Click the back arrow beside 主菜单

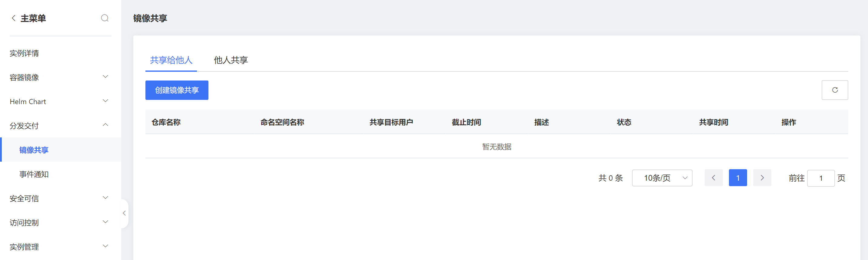13,18
